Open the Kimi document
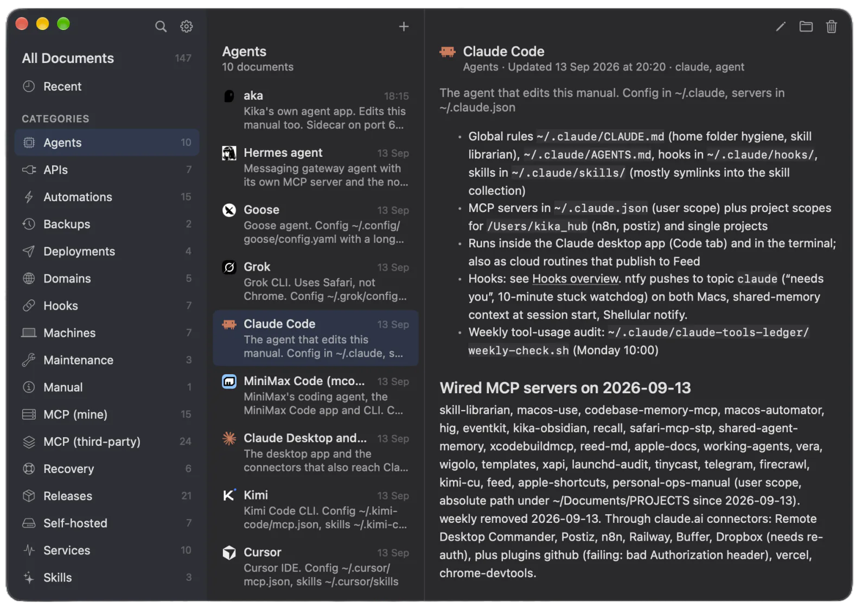Image resolution: width=868 pixels, height=608 pixels. 316,509
